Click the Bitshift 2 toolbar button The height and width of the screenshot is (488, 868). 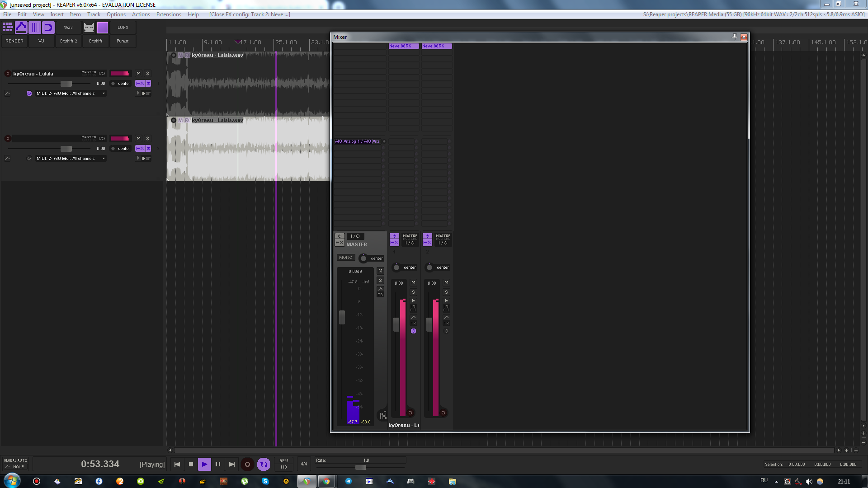pos(69,41)
